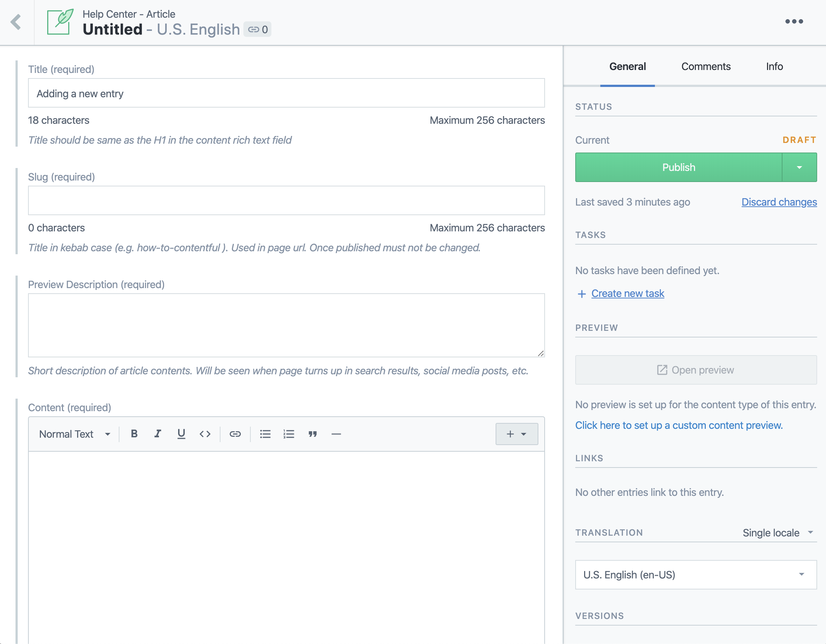Open the Normal Text style dropdown
Image resolution: width=826 pixels, height=644 pixels.
74,434
